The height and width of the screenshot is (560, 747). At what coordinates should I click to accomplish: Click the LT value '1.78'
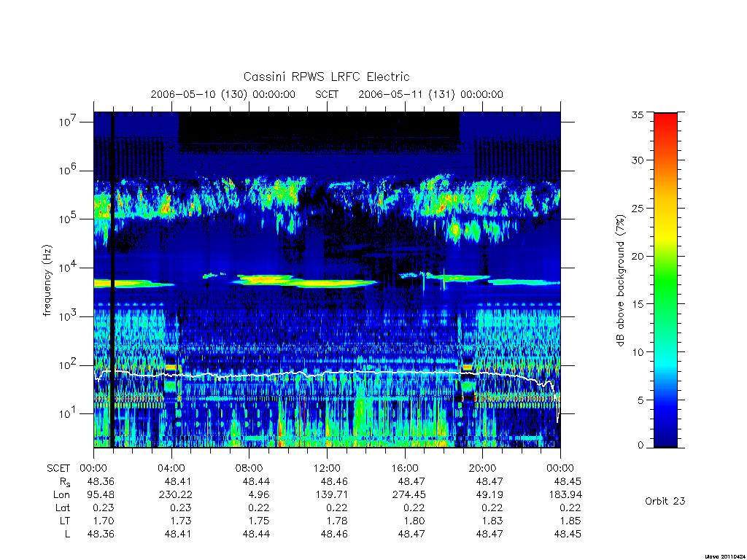[x=337, y=521]
